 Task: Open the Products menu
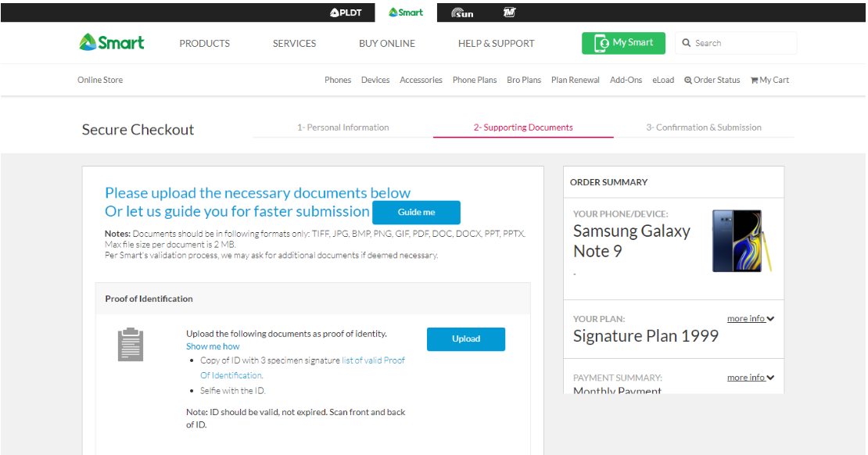click(x=204, y=43)
